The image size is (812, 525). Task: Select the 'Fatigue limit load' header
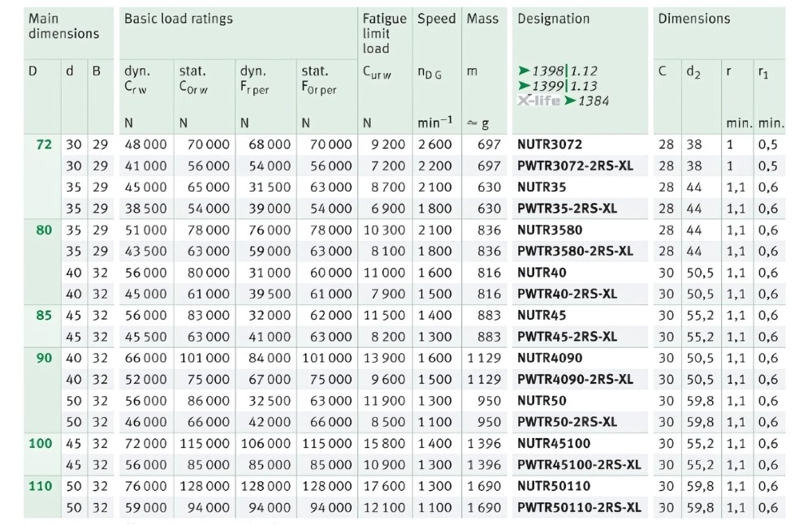384,33
